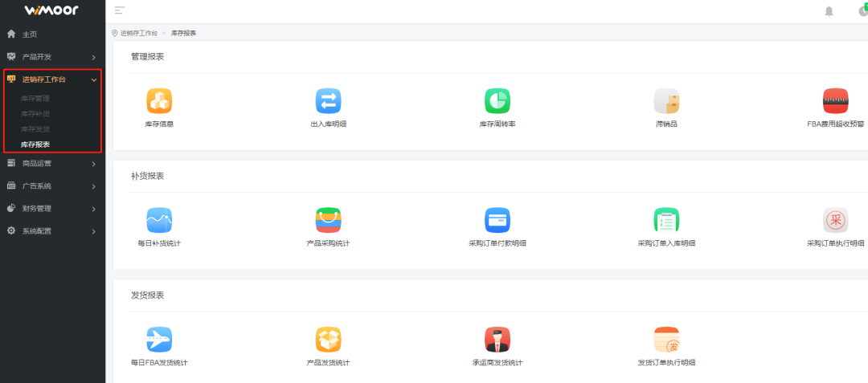
Task: Click the 发货报表 section heading
Action: [x=147, y=295]
